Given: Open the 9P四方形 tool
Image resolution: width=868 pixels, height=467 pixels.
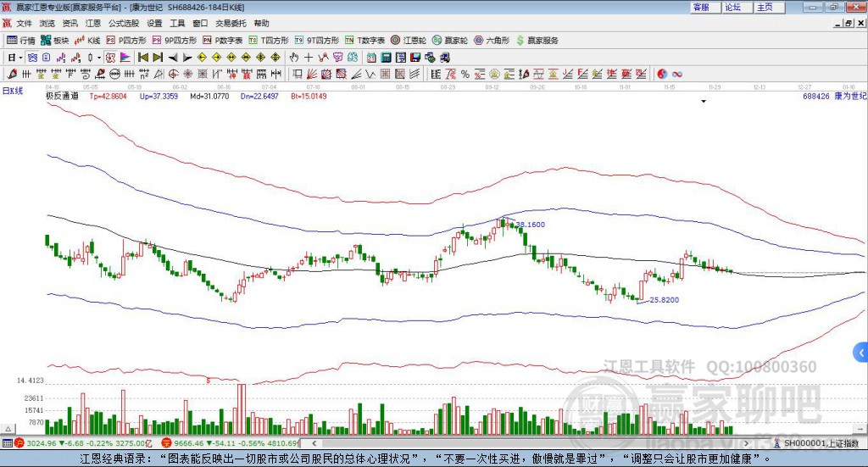Looking at the screenshot, I should 175,41.
